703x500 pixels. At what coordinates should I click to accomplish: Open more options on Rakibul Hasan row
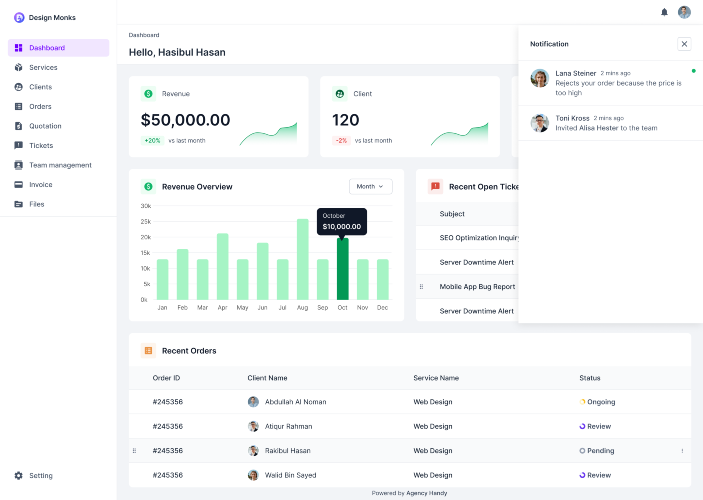click(x=682, y=451)
